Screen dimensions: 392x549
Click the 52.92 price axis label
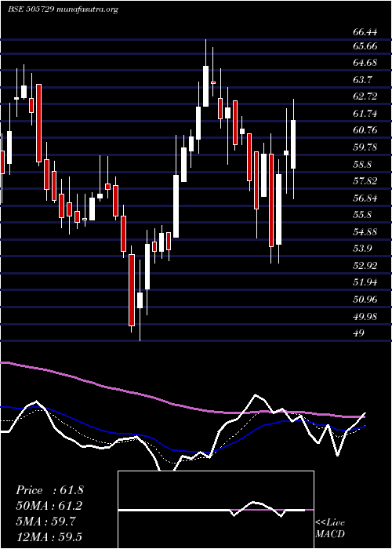(x=365, y=265)
